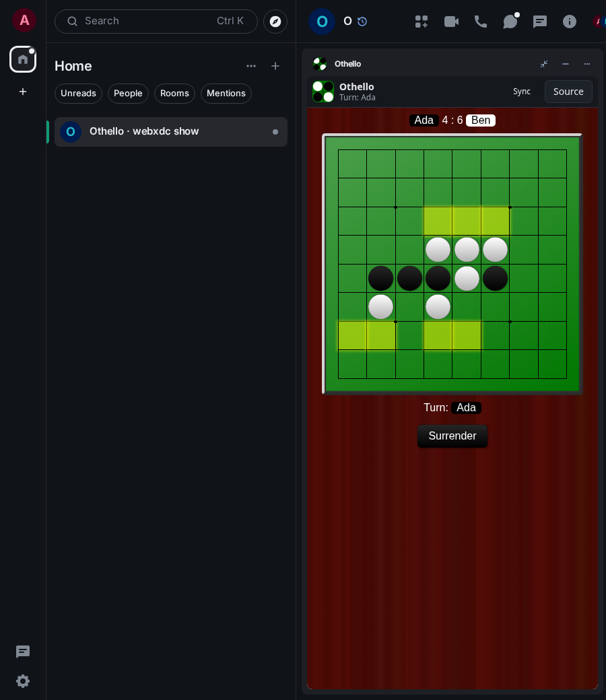Go to the Home space icon
The width and height of the screenshot is (606, 700).
click(x=23, y=59)
